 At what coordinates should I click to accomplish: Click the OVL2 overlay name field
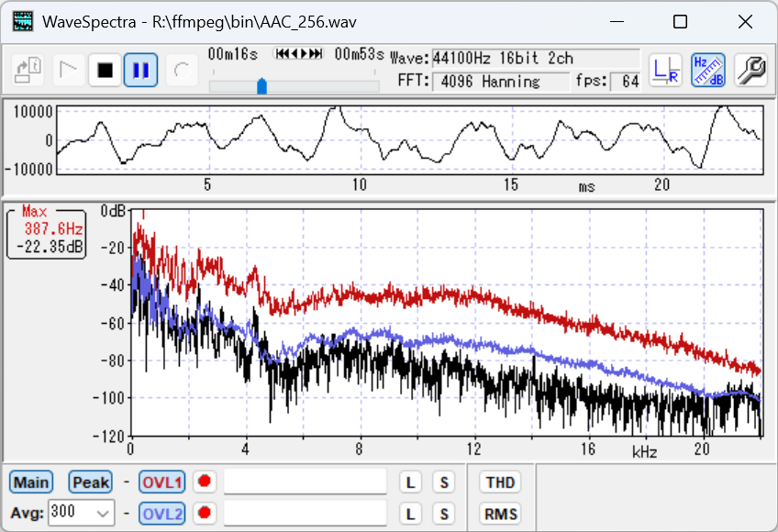(x=306, y=513)
